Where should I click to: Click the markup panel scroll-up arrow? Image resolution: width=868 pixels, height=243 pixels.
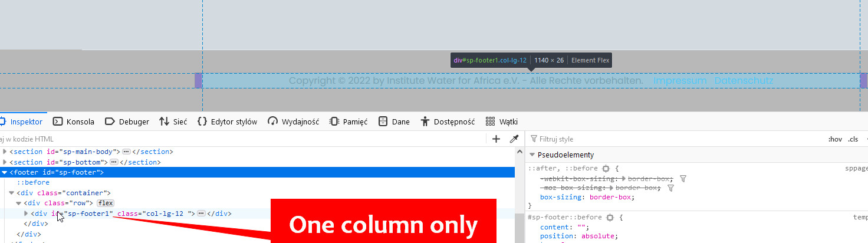pyautogui.click(x=519, y=152)
